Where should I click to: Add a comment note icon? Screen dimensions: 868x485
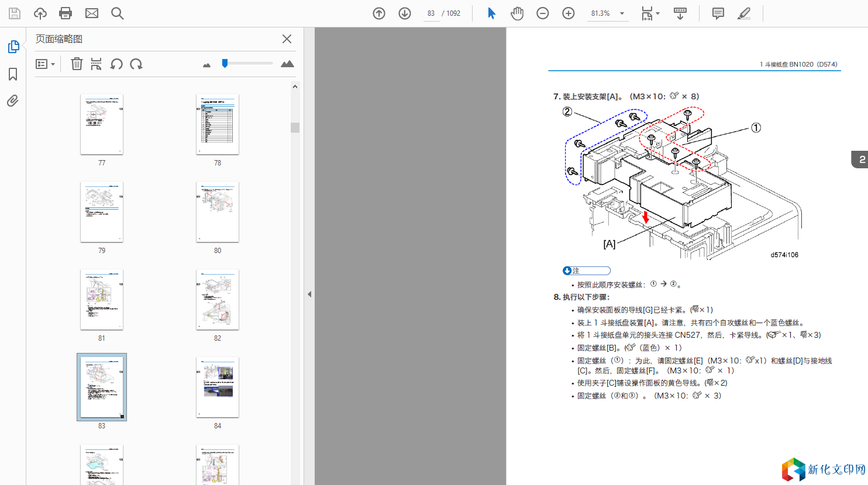(x=718, y=13)
